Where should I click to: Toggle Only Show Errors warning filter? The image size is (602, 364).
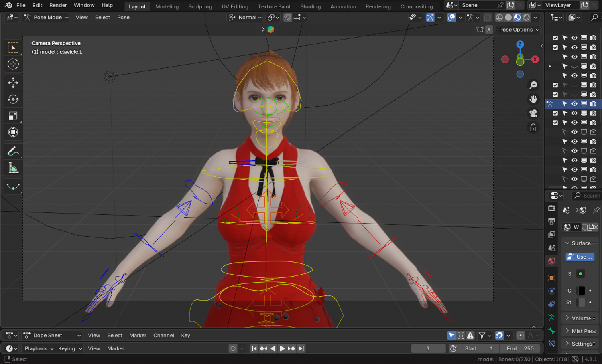pos(470,336)
